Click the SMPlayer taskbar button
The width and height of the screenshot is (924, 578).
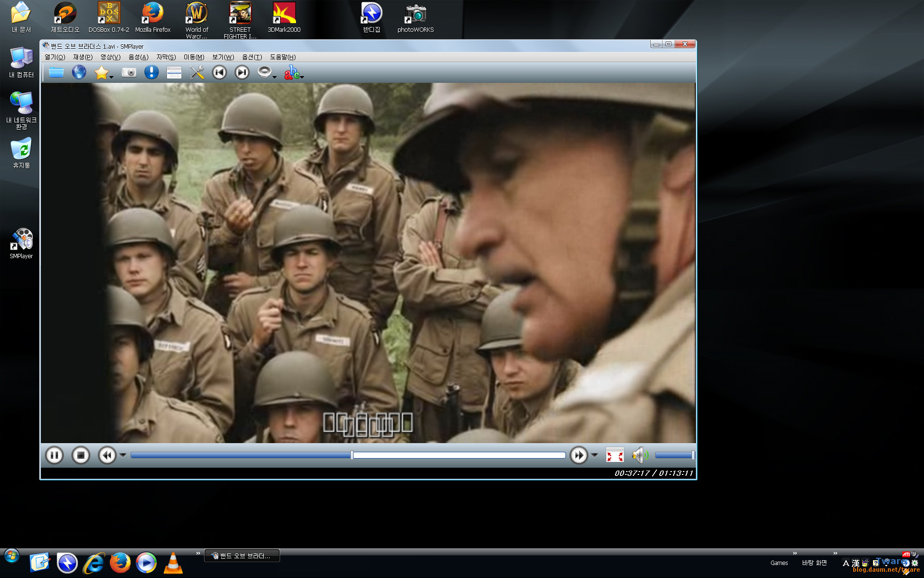(x=242, y=556)
